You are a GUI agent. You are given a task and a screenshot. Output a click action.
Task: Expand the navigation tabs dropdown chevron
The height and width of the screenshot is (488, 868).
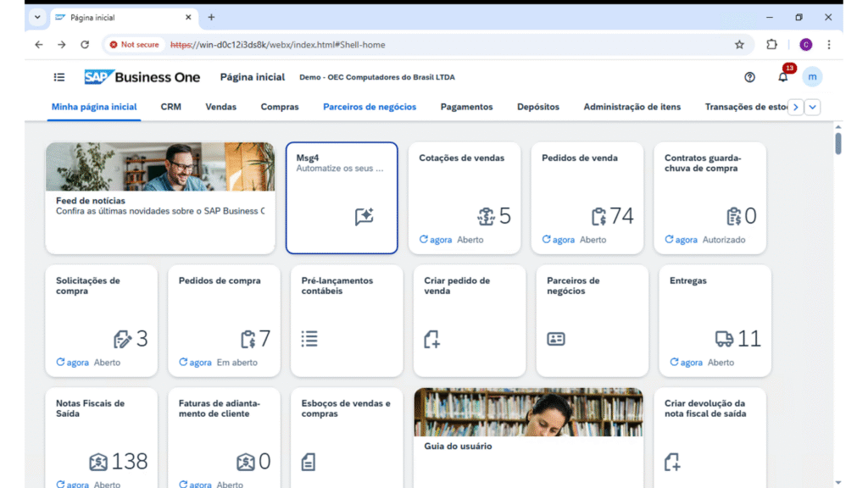[813, 107]
